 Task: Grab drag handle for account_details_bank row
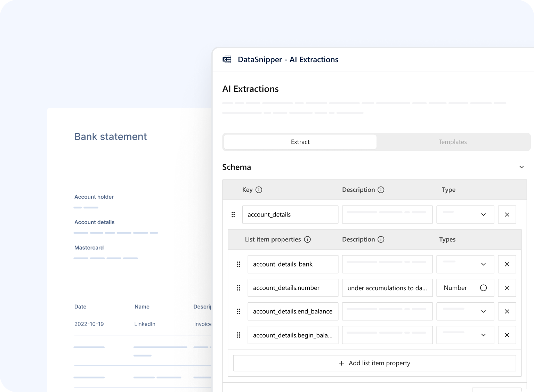point(238,264)
